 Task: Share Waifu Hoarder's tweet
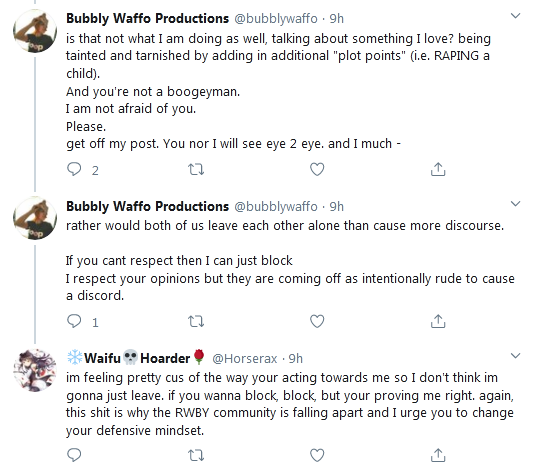click(438, 455)
